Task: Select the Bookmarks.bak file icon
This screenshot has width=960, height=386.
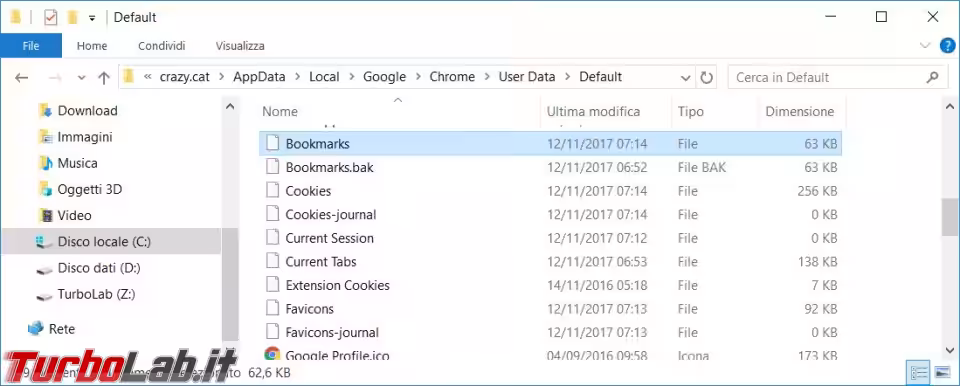Action: coord(272,167)
